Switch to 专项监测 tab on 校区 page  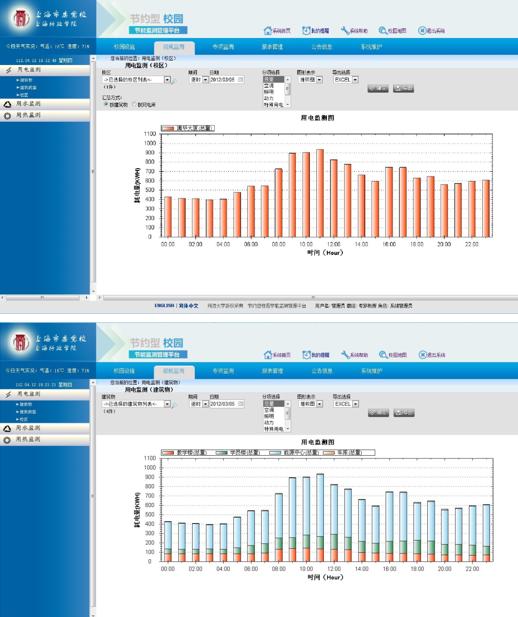(223, 47)
